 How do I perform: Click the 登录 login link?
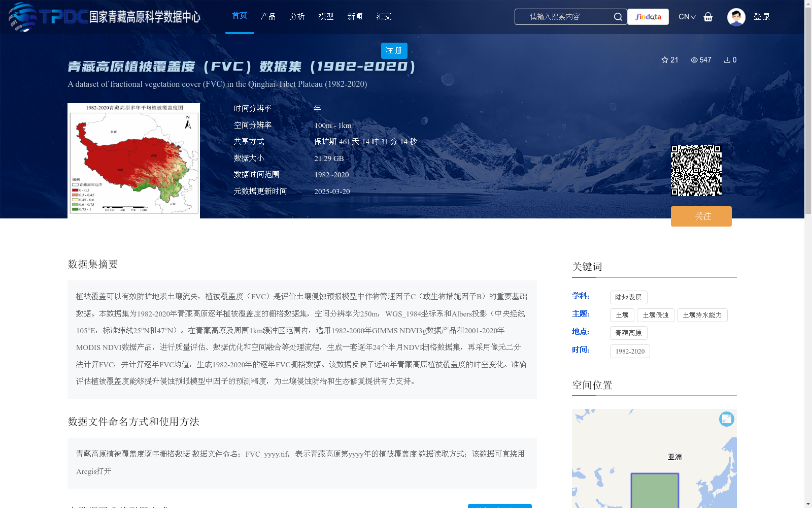tap(762, 17)
